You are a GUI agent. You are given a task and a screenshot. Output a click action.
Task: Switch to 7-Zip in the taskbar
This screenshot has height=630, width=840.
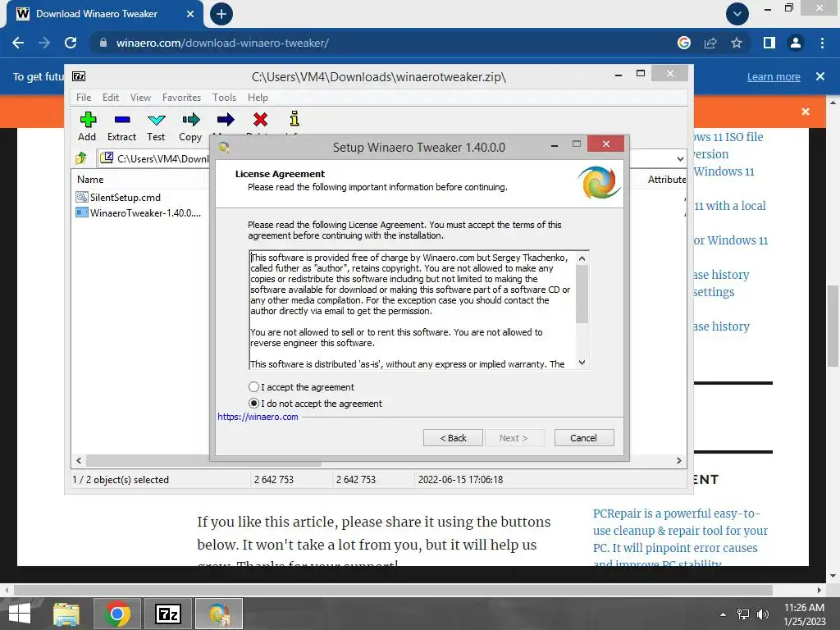click(168, 614)
